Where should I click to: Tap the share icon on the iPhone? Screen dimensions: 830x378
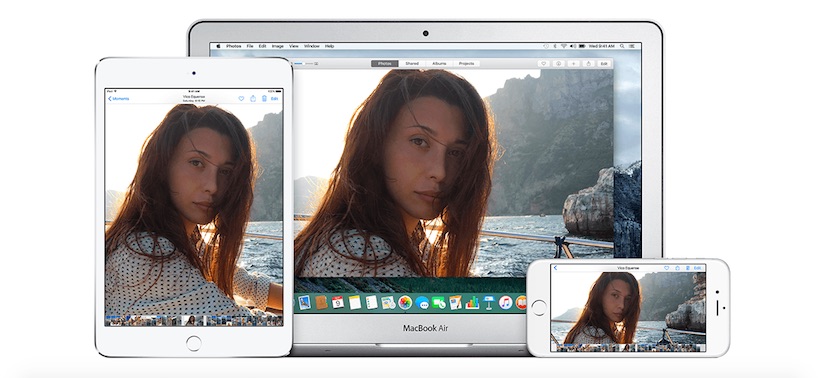(677, 268)
